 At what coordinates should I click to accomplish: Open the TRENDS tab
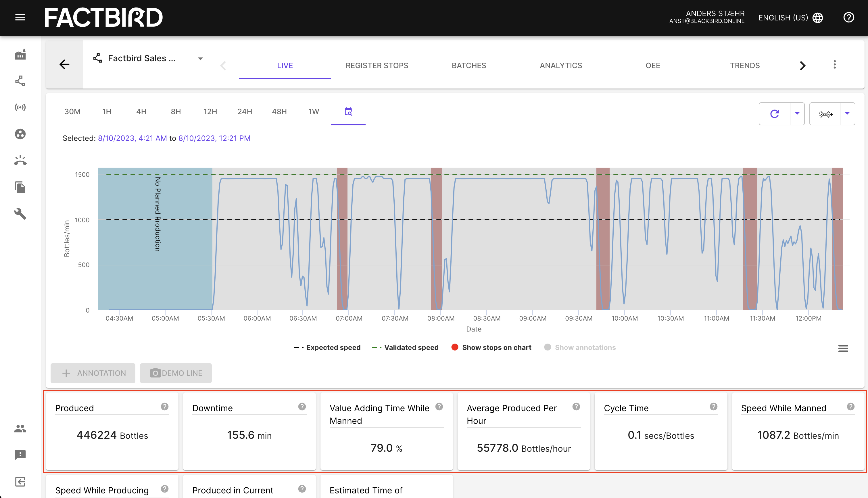tap(745, 65)
